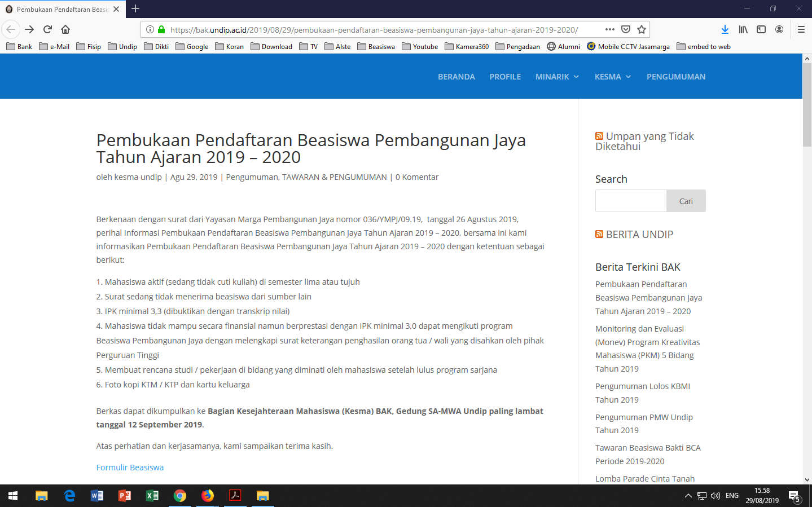The image size is (812, 507).
Task: Save page to Pocket icon
Action: coord(626,29)
